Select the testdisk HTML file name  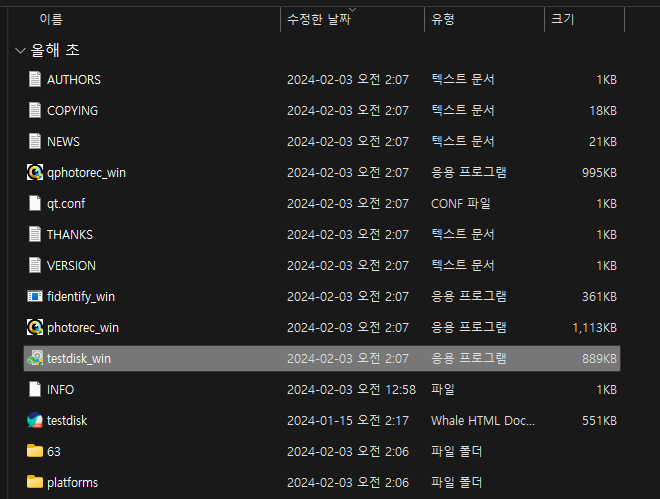(x=67, y=421)
